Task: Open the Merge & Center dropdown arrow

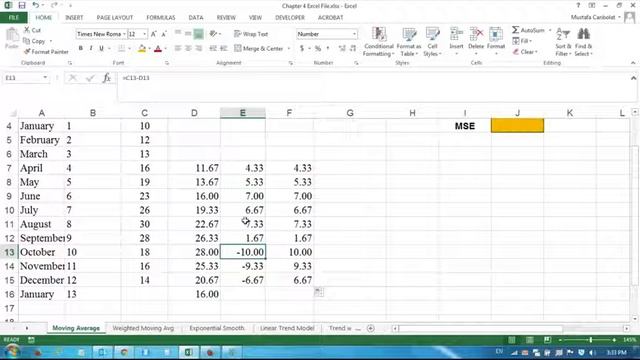Action: [289, 49]
